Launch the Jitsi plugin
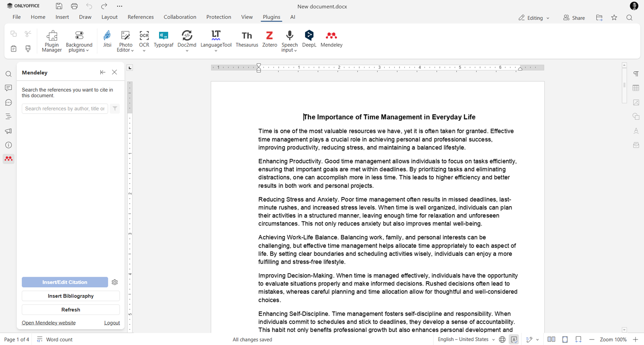This screenshot has height=345, width=644. 107,39
